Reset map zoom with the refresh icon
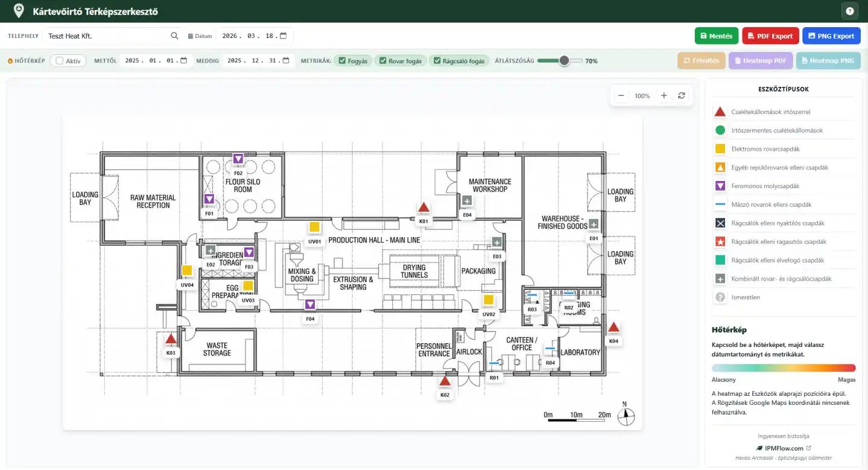868x470 pixels. click(682, 95)
